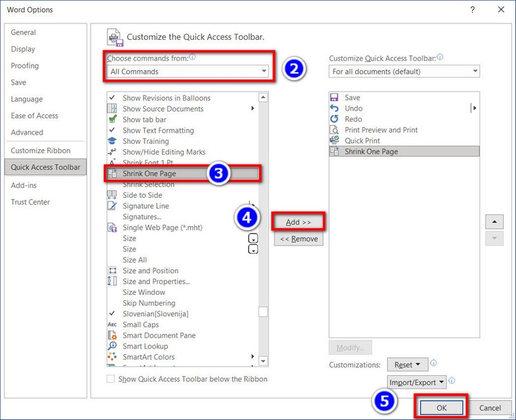Image resolution: width=516 pixels, height=420 pixels.
Task: Click the Quick Print icon
Action: click(334, 140)
